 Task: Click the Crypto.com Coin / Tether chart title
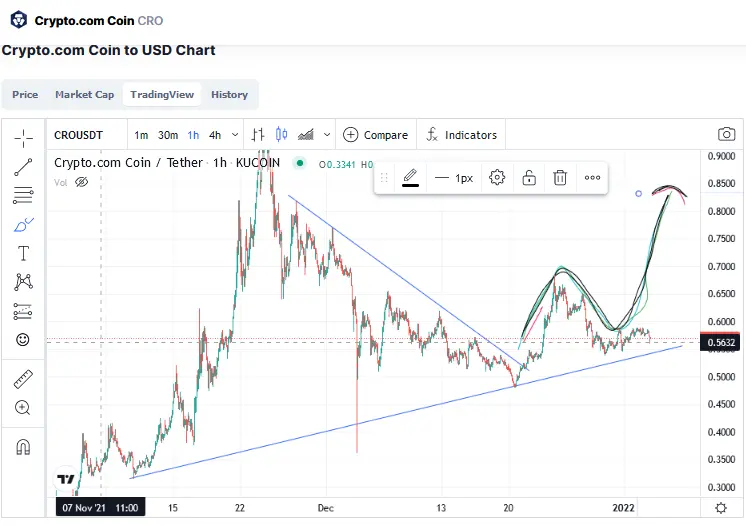(x=167, y=163)
